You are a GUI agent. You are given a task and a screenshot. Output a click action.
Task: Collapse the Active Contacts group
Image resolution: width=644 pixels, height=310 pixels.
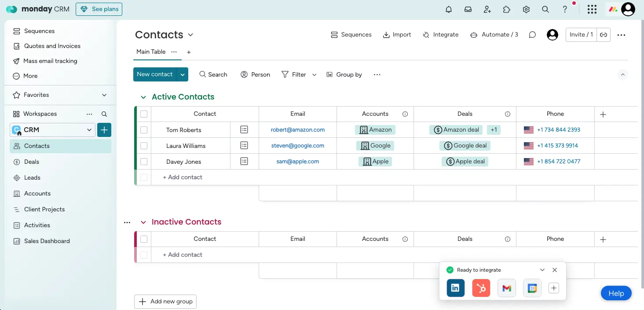(x=143, y=97)
